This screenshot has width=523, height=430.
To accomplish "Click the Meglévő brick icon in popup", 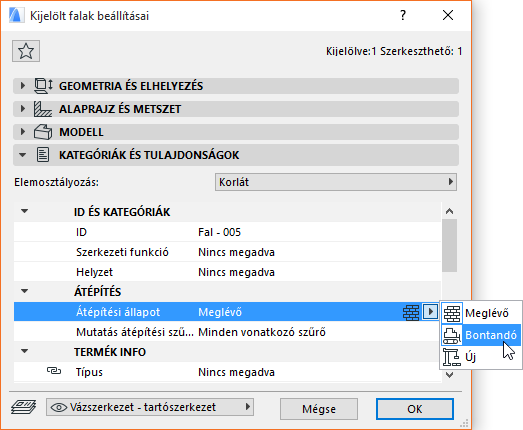I will coord(452,313).
